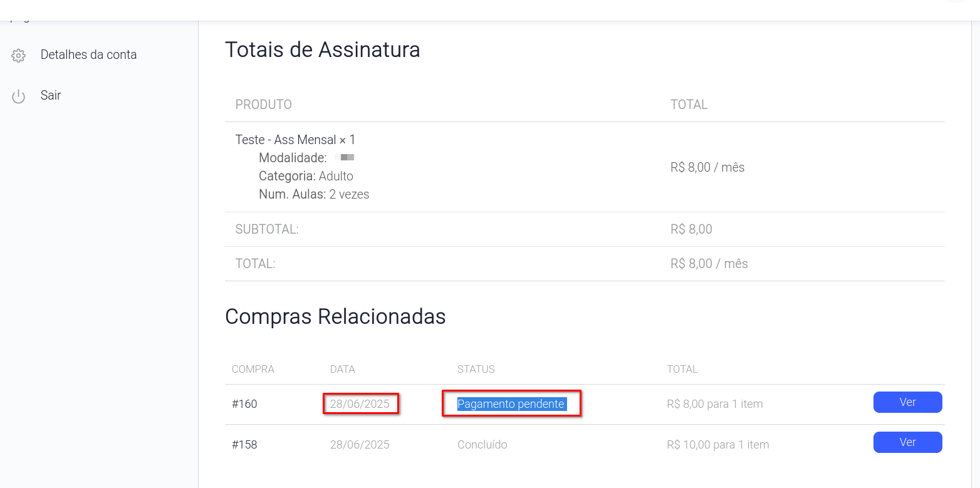Click the STATUS column header
The height and width of the screenshot is (488, 980).
click(x=476, y=369)
